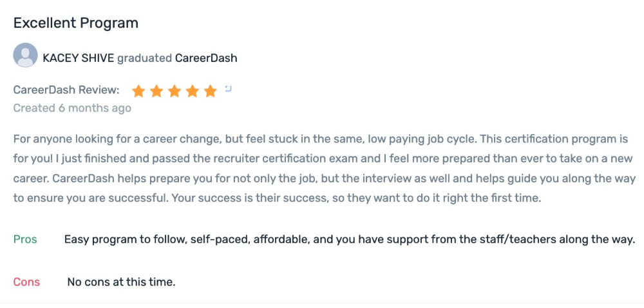The height and width of the screenshot is (308, 644).
Task: Select the first orange rating star
Action: pos(138,91)
